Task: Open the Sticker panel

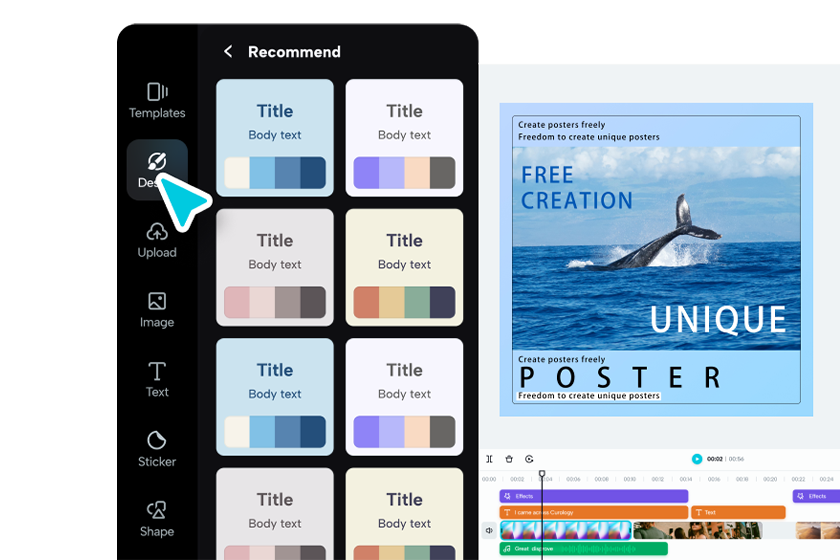Action: (157, 449)
